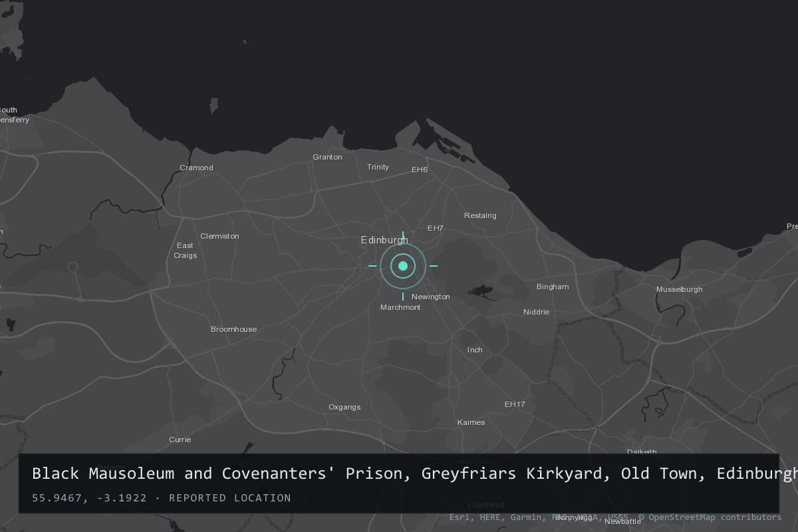Viewport: 798px width, 532px height.
Task: Select the Kaimes place label
Action: coord(471,422)
